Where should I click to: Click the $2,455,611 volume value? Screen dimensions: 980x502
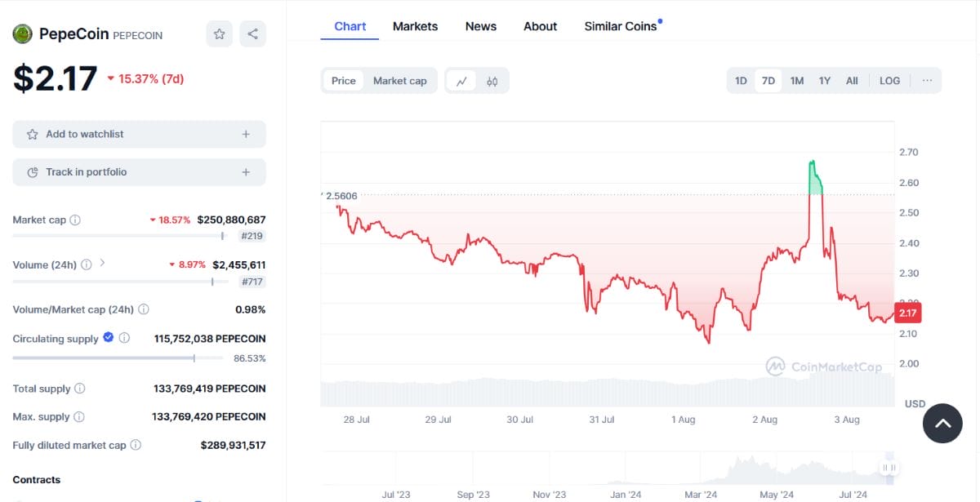click(238, 264)
